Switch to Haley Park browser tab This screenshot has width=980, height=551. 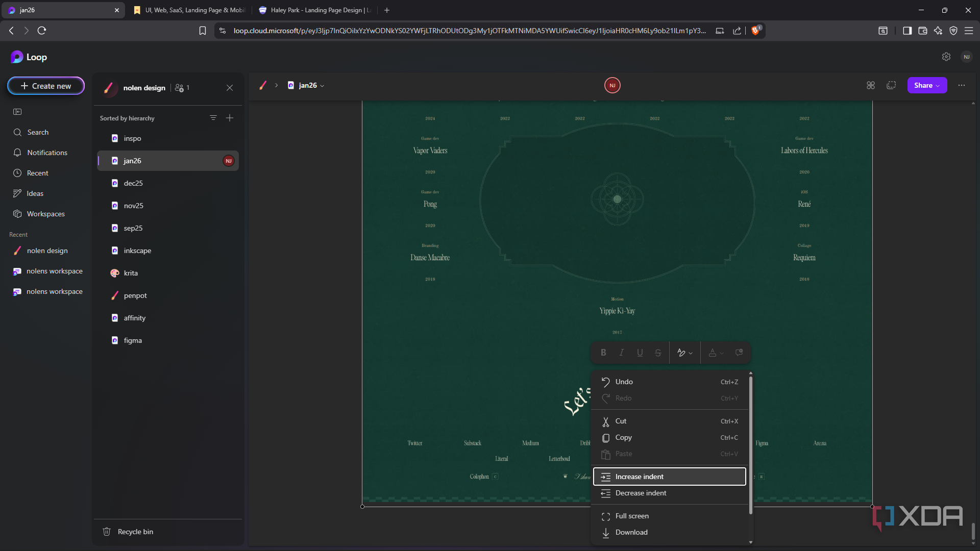pos(314,10)
